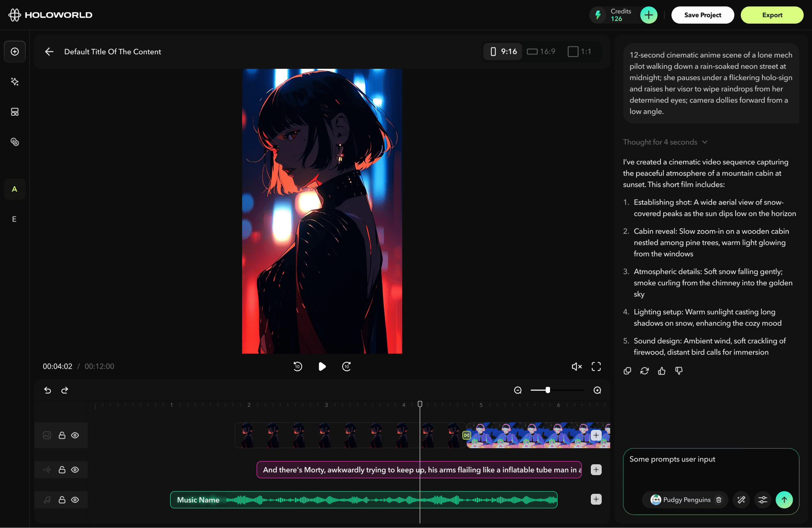Undo the last timeline action
Screen dimensions: 812x528
point(48,390)
